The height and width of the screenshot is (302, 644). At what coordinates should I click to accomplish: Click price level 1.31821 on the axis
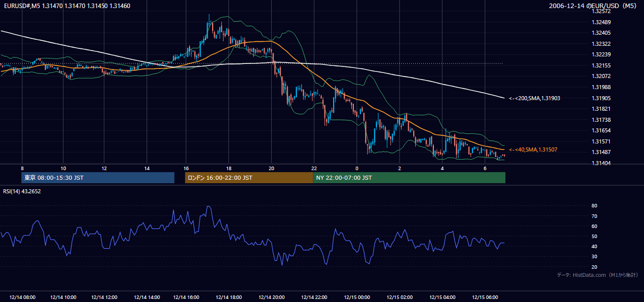[x=601, y=109]
